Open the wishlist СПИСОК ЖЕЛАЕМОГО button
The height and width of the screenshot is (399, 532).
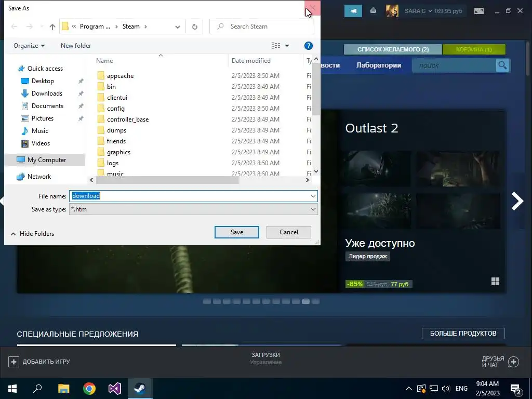(393, 49)
